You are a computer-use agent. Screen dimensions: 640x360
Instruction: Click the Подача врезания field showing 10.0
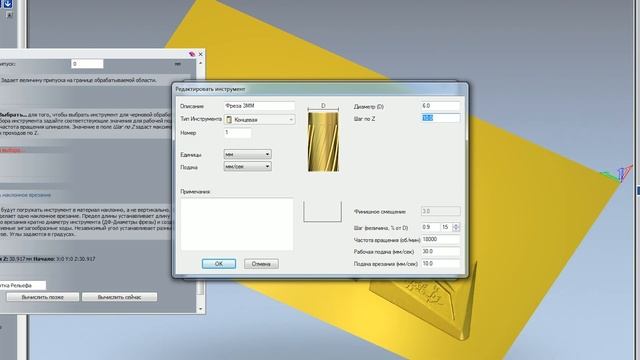[x=440, y=264]
